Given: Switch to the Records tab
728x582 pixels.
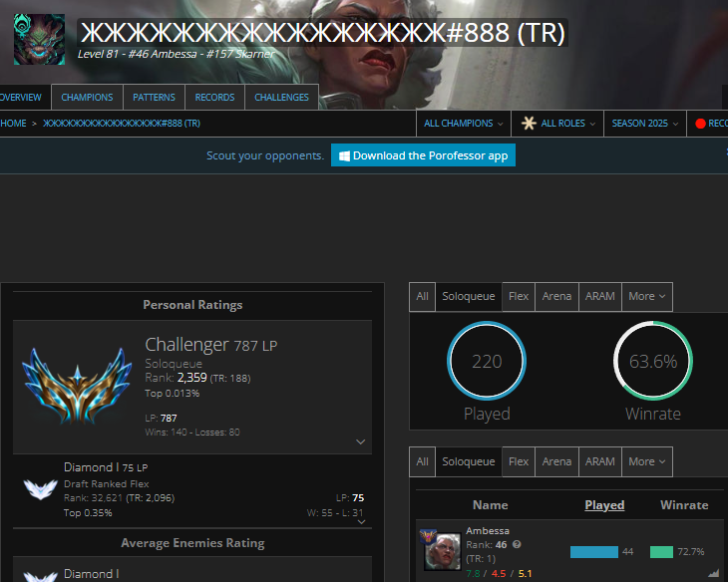Looking at the screenshot, I should (214, 98).
